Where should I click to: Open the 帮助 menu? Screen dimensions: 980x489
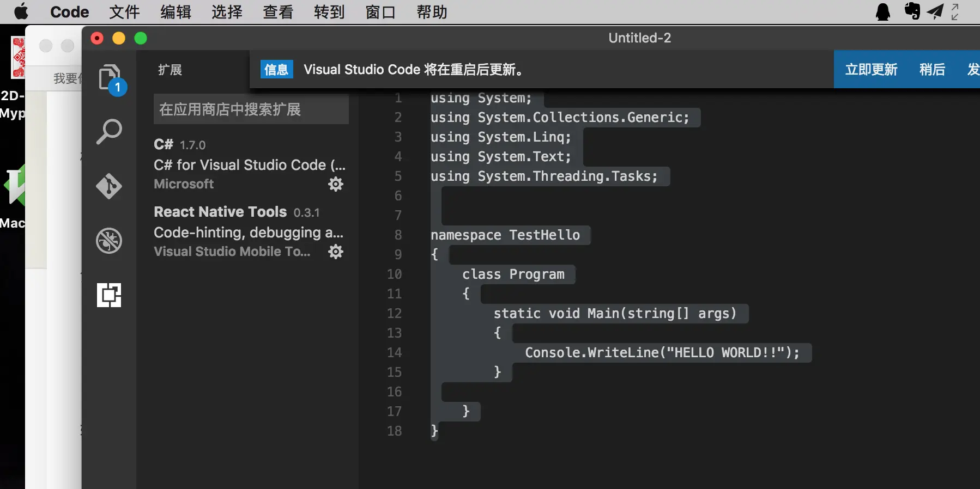point(432,11)
